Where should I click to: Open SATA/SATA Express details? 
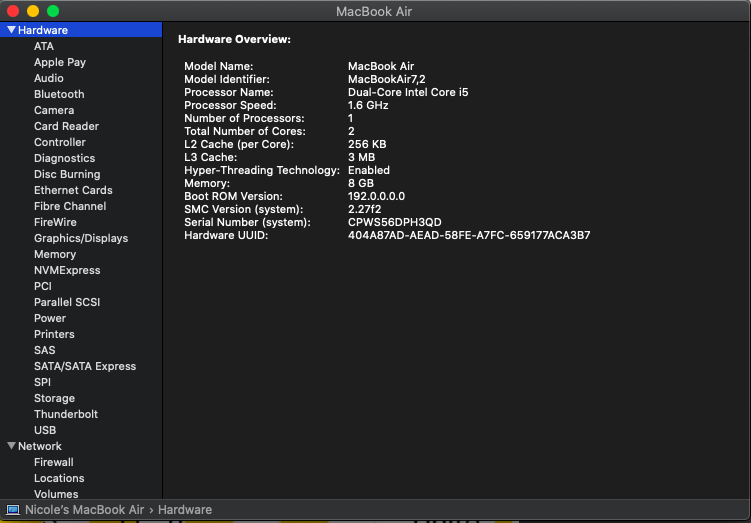pyautogui.click(x=85, y=366)
